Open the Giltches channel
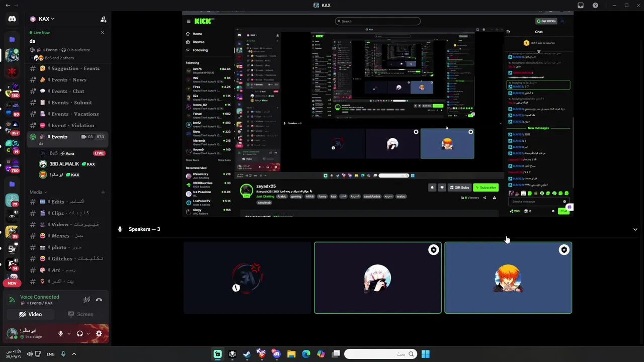644x362 pixels. (x=67, y=258)
